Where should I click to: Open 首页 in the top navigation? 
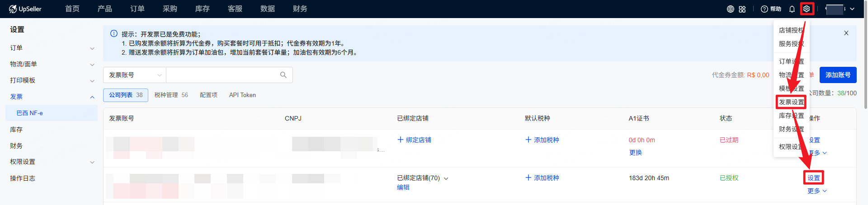pyautogui.click(x=72, y=9)
